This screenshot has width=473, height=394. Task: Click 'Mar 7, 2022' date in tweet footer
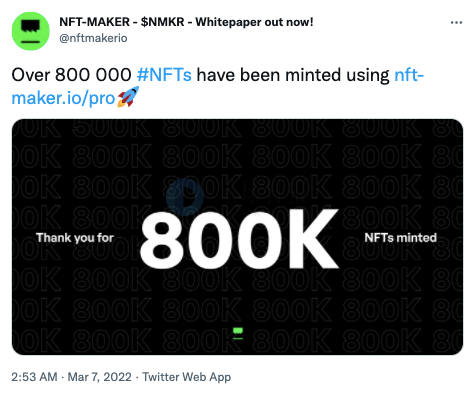(x=99, y=377)
